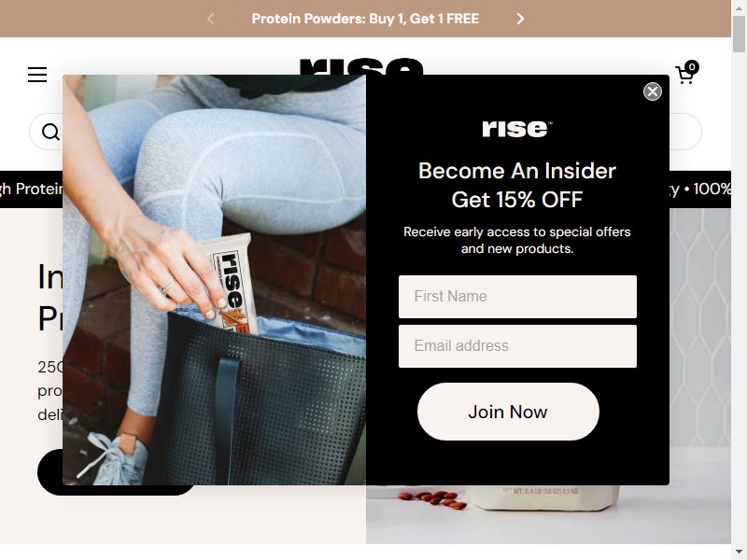Click the Join Now button

(x=508, y=412)
